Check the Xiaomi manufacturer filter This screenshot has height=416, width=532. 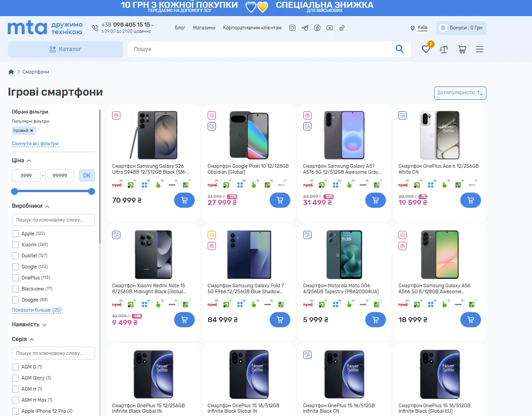tap(15, 245)
